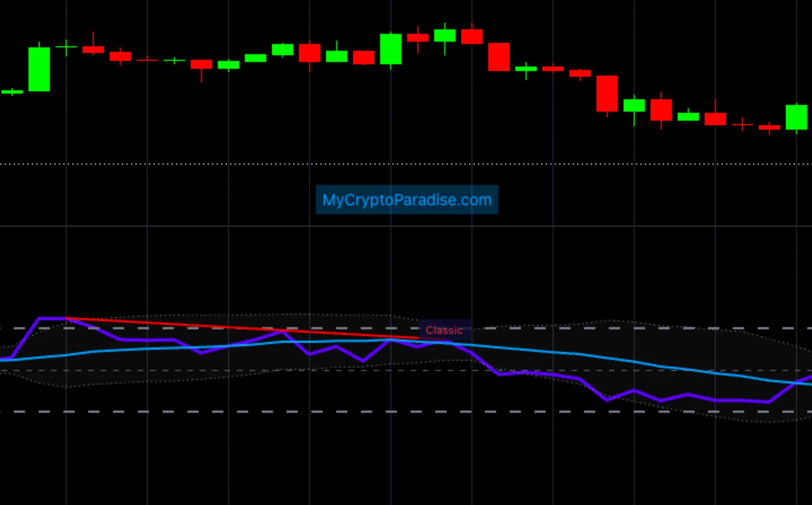Viewport: 812px width, 505px height.
Task: Click the large green candle at the chart's left
Action: (x=39, y=69)
